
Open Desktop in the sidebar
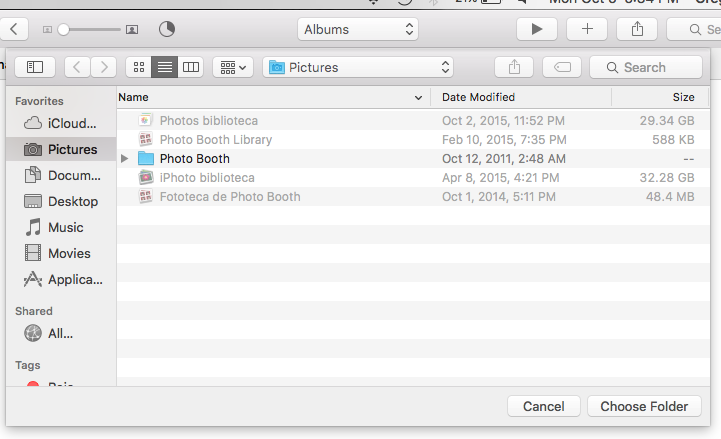(61, 201)
